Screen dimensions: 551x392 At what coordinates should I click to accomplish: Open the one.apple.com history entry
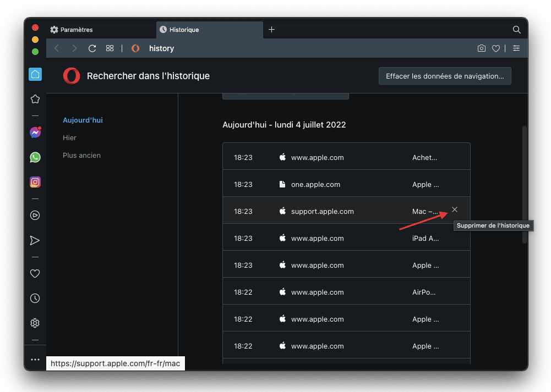point(346,184)
